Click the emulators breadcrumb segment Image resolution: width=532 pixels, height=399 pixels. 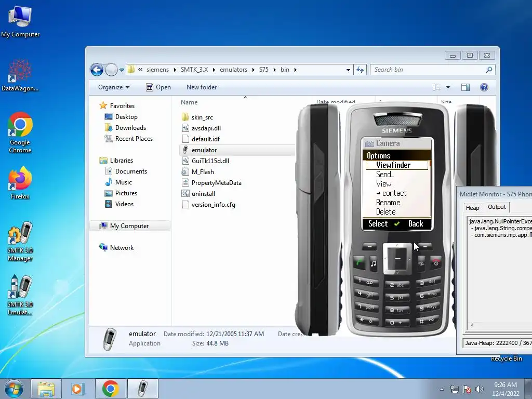[x=233, y=70]
